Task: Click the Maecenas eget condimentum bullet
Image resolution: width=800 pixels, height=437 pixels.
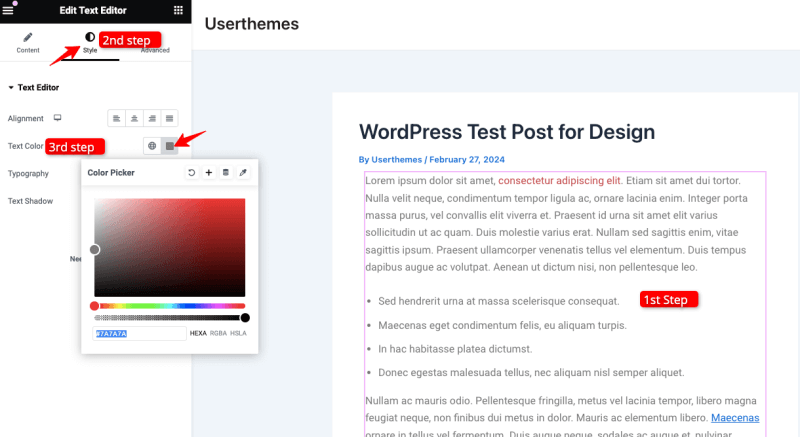Action: 502,325
